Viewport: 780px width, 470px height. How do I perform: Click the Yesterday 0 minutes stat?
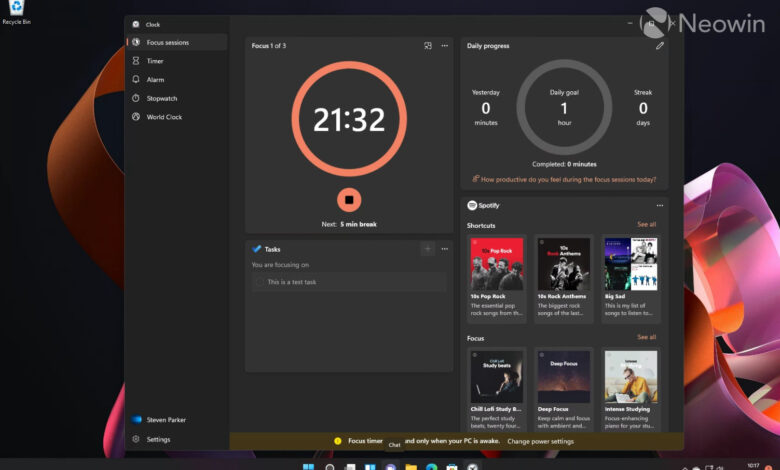486,107
